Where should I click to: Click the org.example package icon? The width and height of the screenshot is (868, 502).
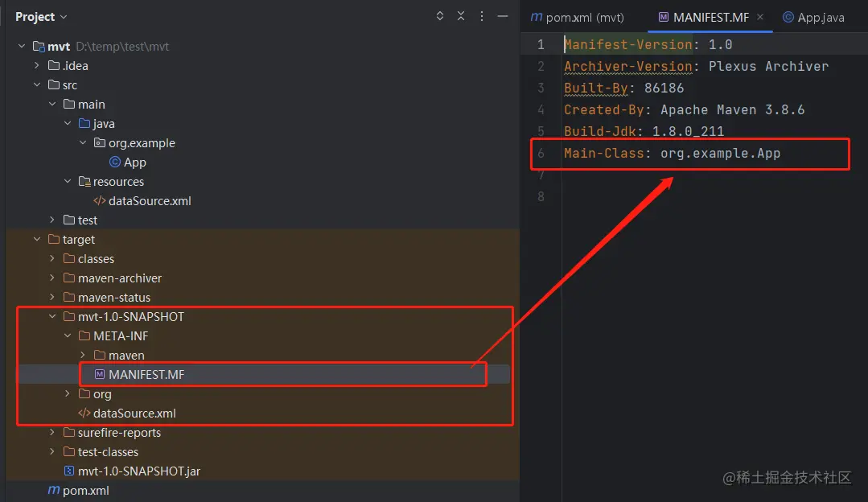click(100, 142)
